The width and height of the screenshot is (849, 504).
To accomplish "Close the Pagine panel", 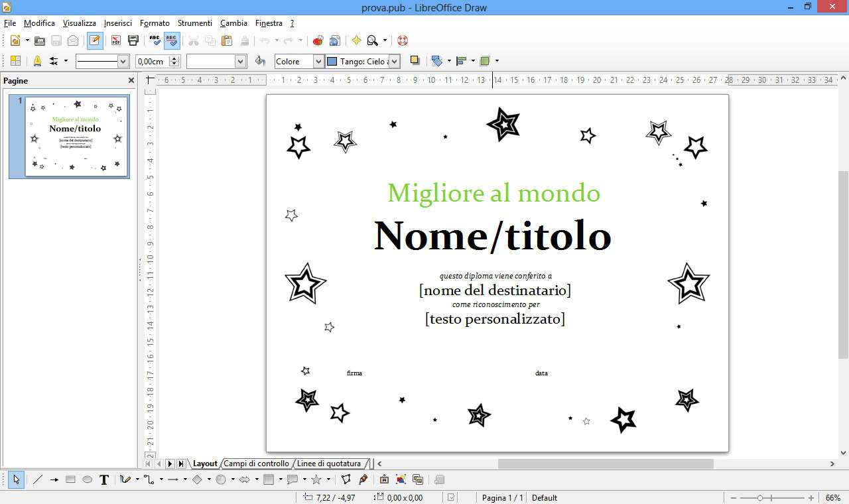I will coord(131,80).
